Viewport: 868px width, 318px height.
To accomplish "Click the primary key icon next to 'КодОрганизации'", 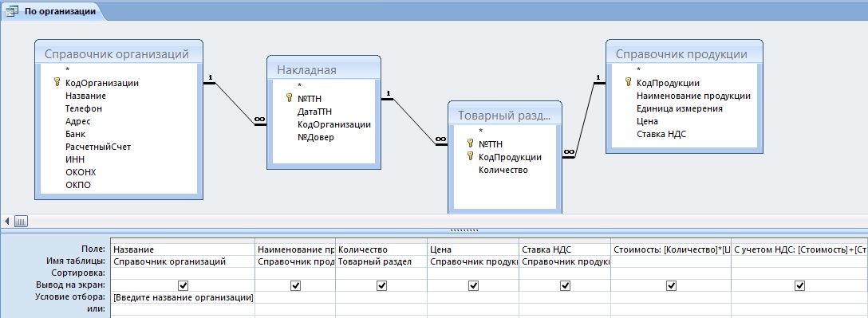I will tap(57, 82).
